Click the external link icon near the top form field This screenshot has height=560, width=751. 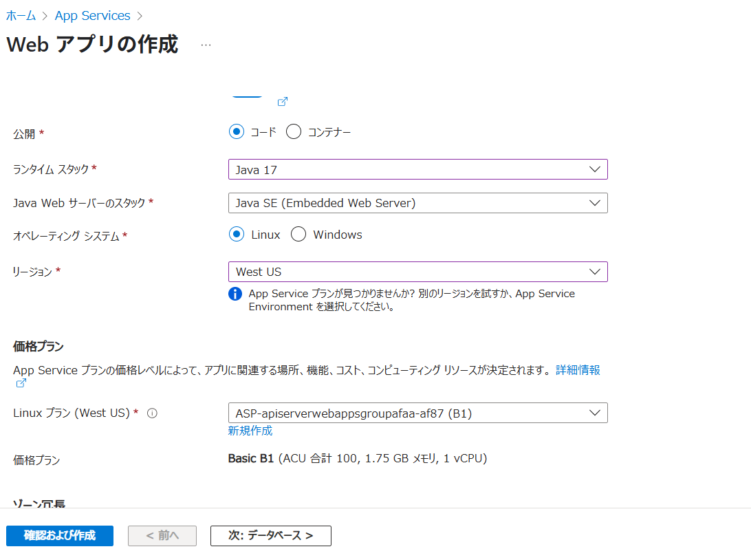tap(282, 101)
